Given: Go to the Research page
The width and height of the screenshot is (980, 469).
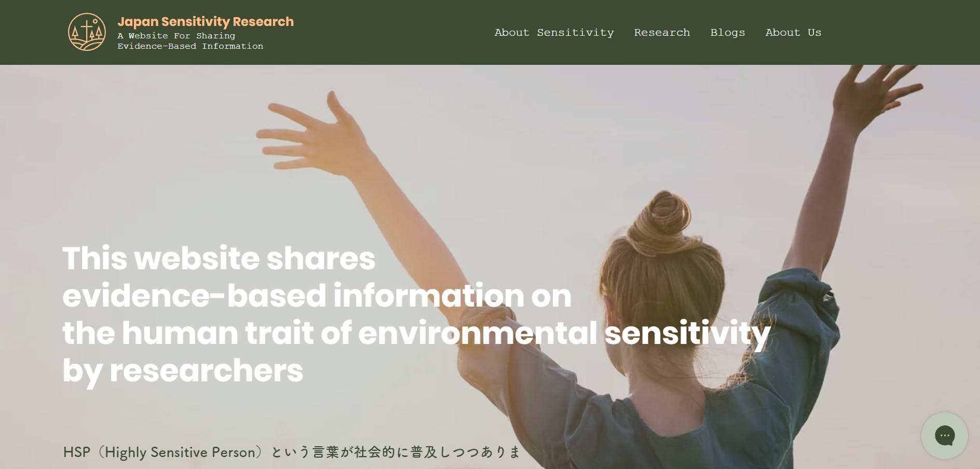Looking at the screenshot, I should 662,32.
